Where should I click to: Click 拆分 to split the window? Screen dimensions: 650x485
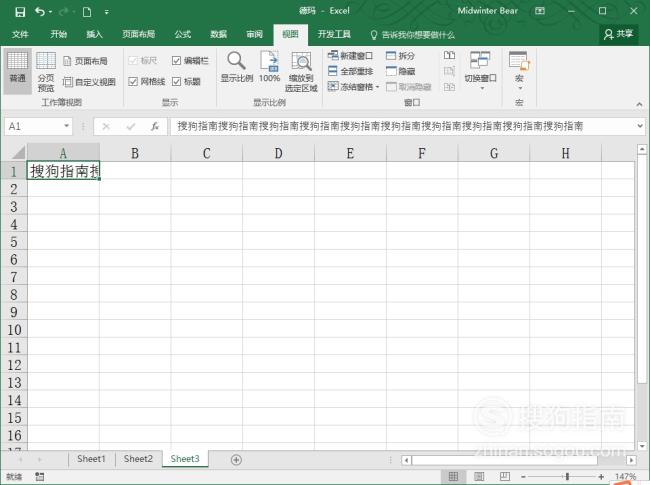[400, 56]
